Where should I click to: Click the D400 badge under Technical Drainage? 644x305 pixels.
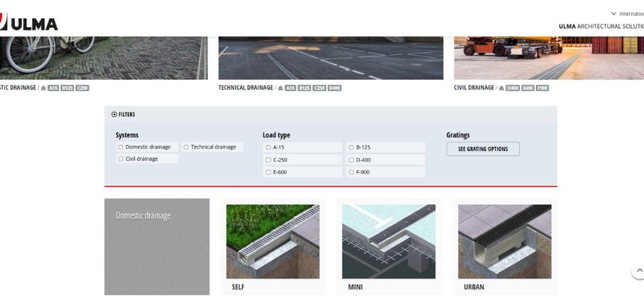pyautogui.click(x=335, y=88)
